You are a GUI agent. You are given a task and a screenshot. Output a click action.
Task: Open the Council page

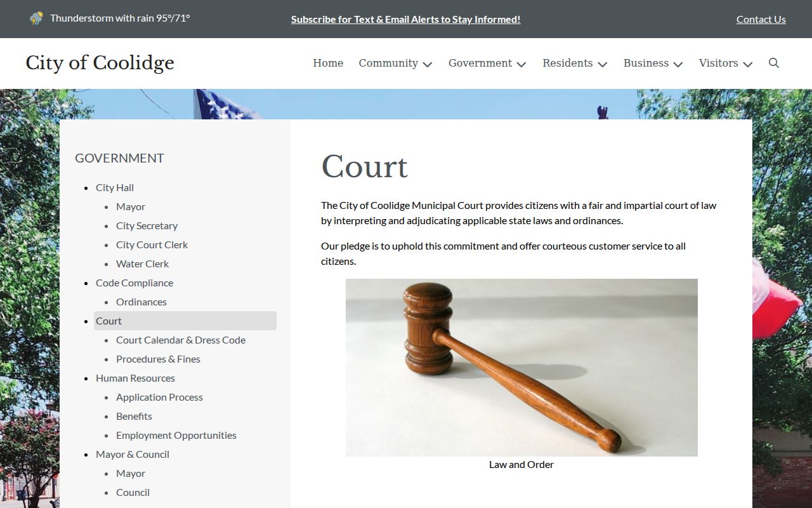pos(133,492)
